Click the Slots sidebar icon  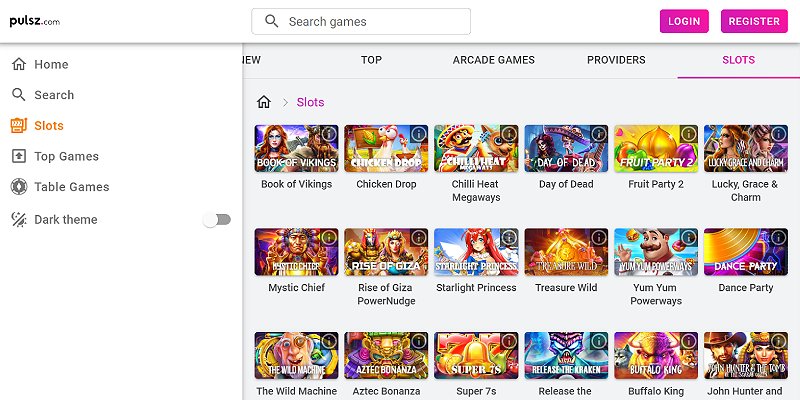point(18,126)
